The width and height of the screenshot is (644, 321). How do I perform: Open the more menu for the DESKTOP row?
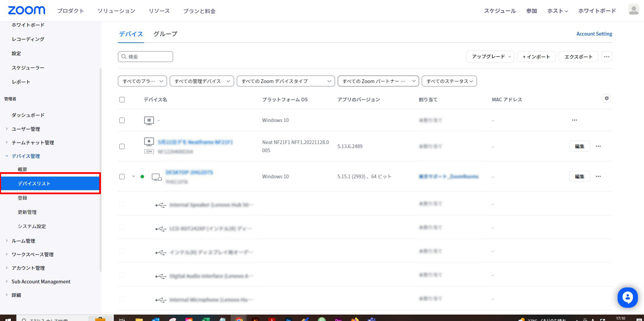[598, 176]
